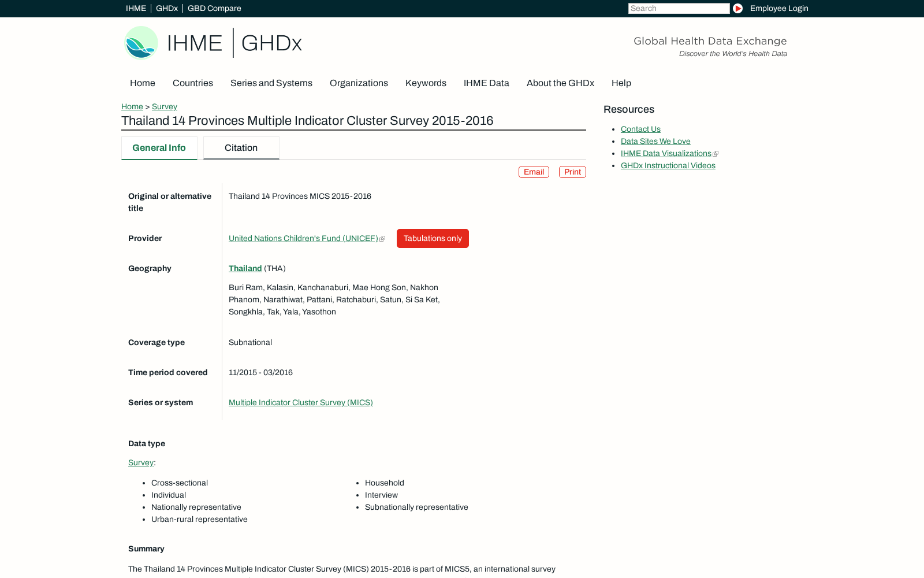Click the external link icon beside UNICEF
Image resolution: width=924 pixels, height=578 pixels.
382,239
